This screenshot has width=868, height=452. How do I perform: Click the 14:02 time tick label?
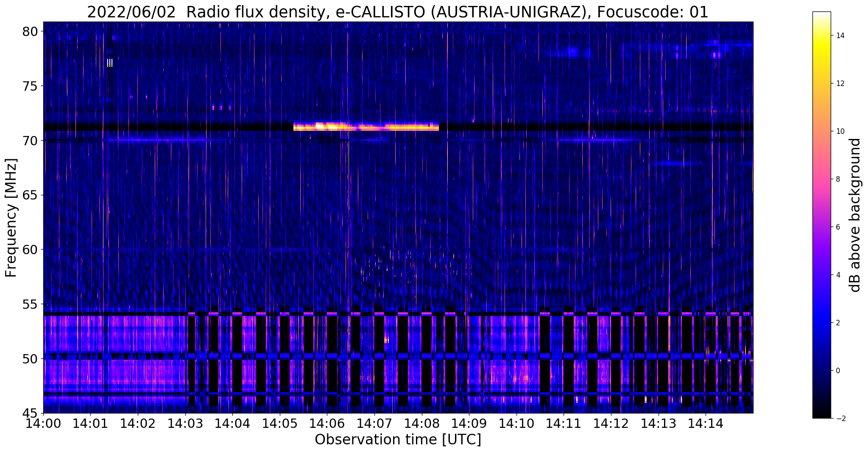[x=138, y=423]
